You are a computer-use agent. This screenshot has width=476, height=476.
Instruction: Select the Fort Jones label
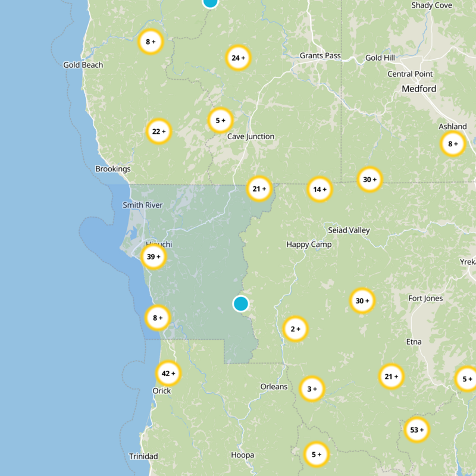425,299
